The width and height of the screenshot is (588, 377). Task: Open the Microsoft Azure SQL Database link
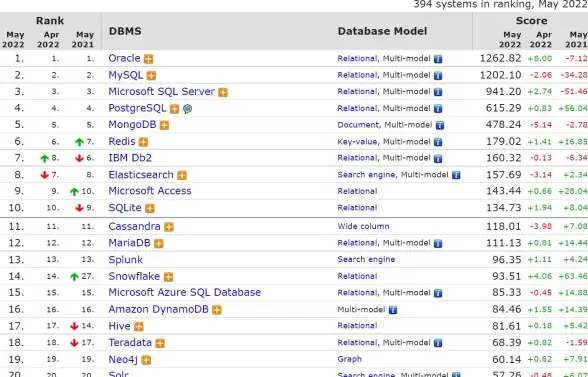tap(184, 293)
